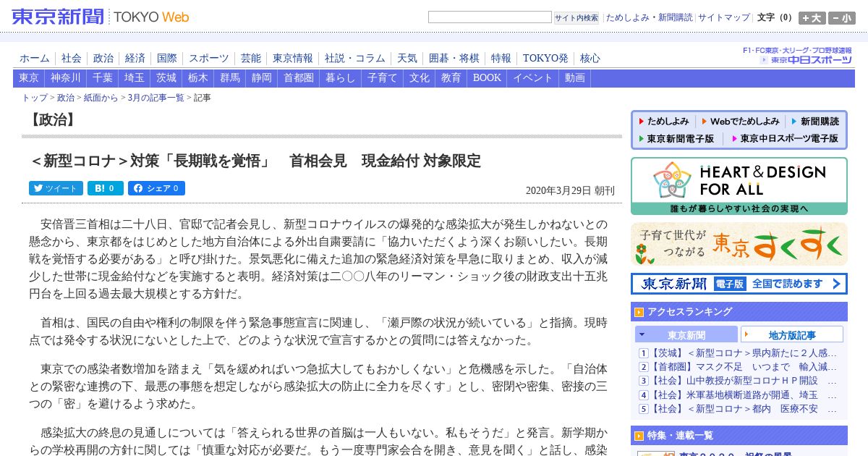Switch ranking to 東京新聞 tab
Image resolution: width=868 pixels, height=456 pixels.
(686, 334)
